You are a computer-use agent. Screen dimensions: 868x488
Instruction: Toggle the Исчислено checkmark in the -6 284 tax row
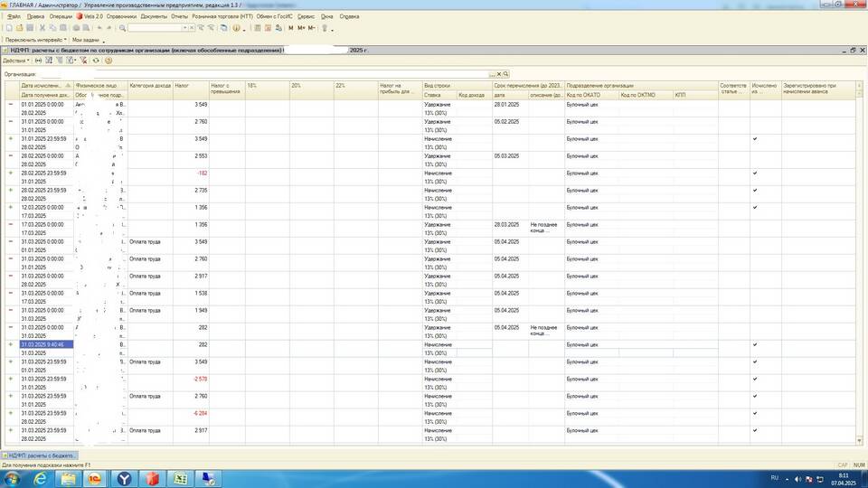pos(754,413)
